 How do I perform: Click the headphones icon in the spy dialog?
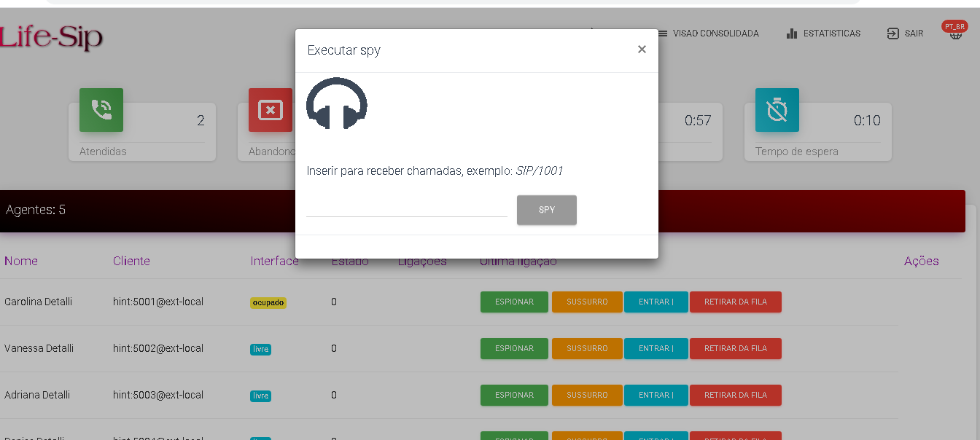(336, 103)
